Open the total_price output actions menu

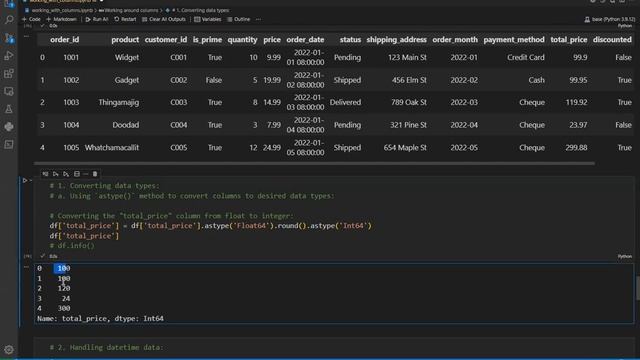[27, 267]
